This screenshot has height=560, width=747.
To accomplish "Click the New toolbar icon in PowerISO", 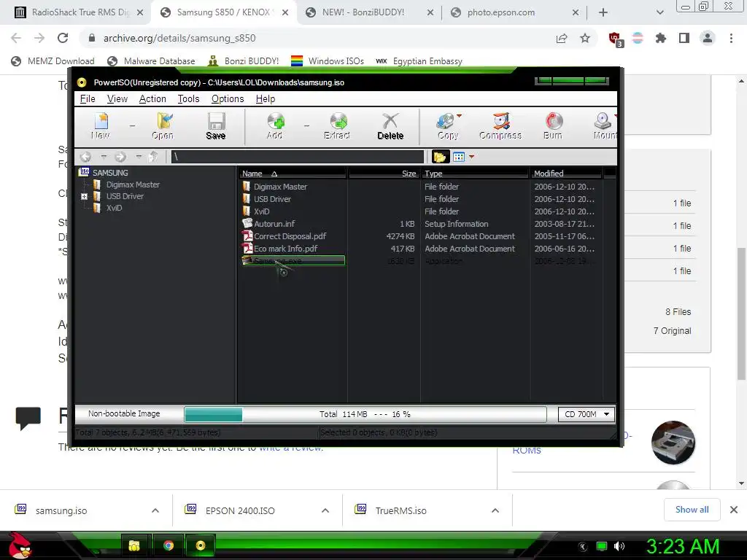I will [101, 126].
